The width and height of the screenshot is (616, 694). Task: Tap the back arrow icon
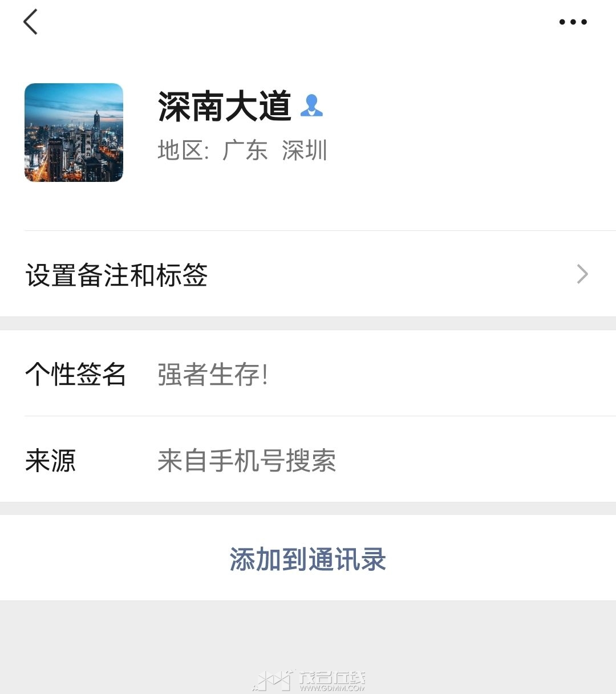tap(30, 22)
